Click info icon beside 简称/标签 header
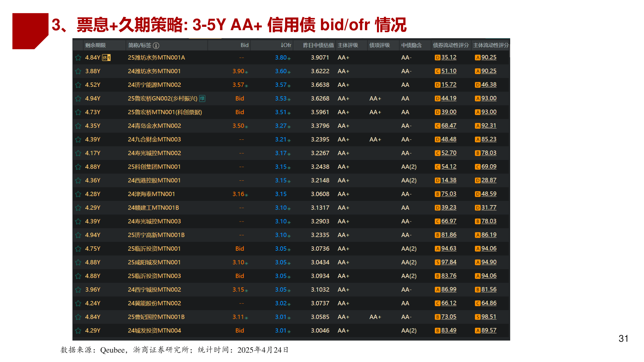Image resolution: width=644 pixels, height=362 pixels. click(x=156, y=46)
